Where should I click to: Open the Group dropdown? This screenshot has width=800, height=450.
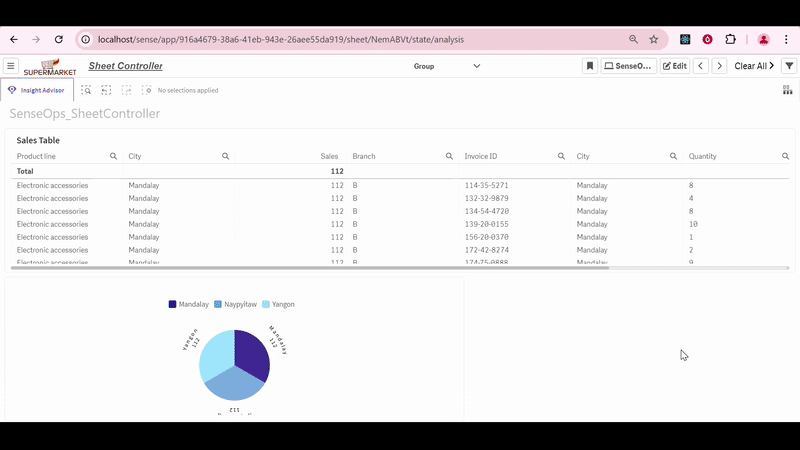446,66
